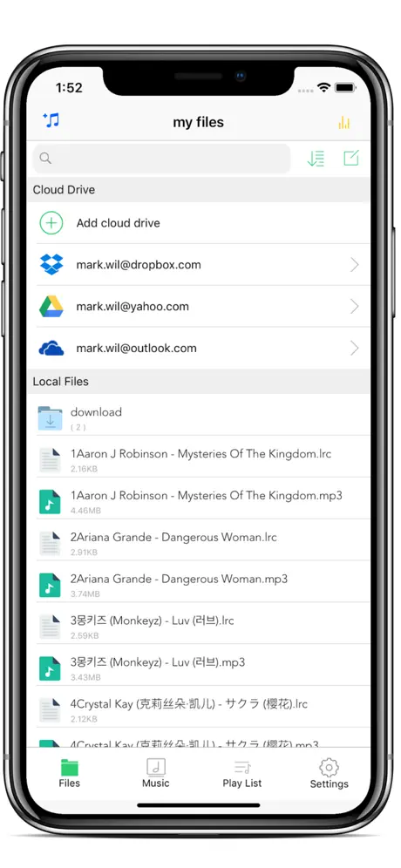Tap document icon for Dangerous Woman.lrc
Screen dimensions: 401x868
[50, 543]
